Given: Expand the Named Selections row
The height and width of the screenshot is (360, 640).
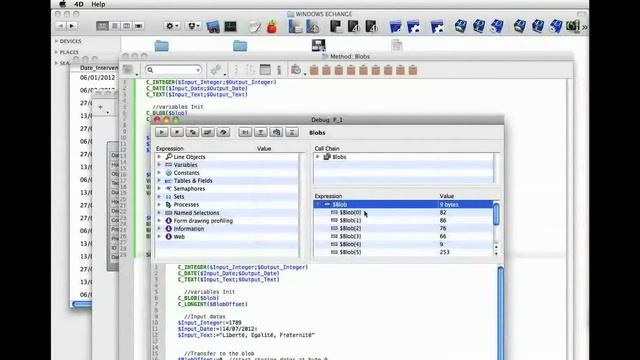Looking at the screenshot, I should click(159, 213).
